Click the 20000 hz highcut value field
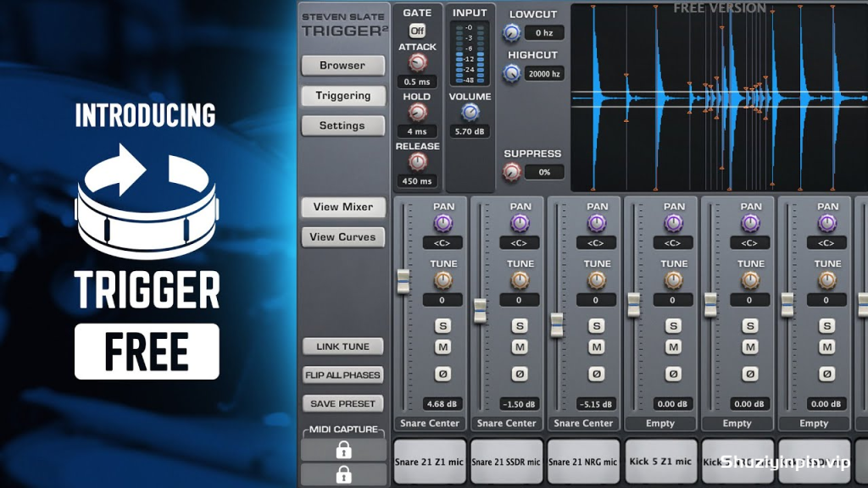The width and height of the screenshot is (868, 488). point(544,74)
